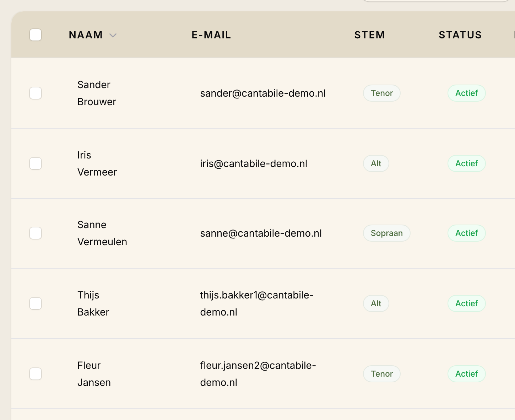Click the Tenor badge for Sander Brouwer
Image resolution: width=515 pixels, height=420 pixels.
click(x=382, y=93)
